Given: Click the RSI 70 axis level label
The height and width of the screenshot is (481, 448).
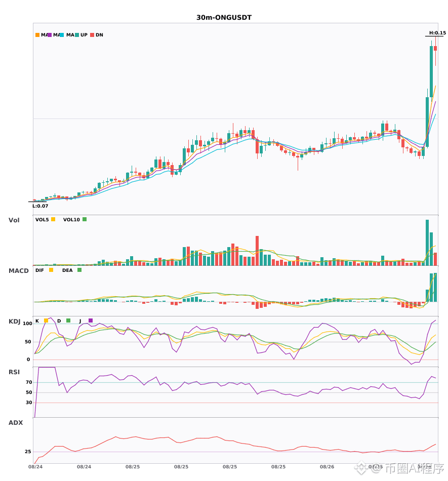Looking at the screenshot, I should (x=29, y=382).
